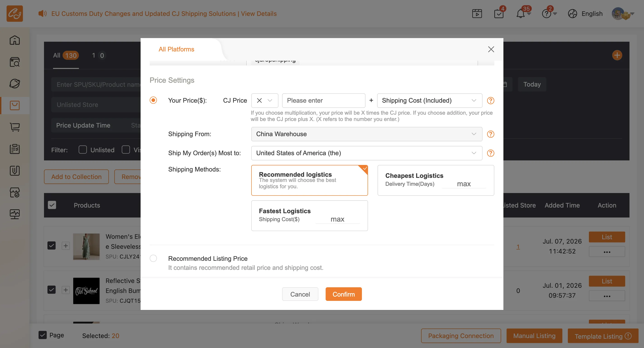Open the multiplication operator dropdown
This screenshot has height=348, width=644.
click(x=264, y=100)
